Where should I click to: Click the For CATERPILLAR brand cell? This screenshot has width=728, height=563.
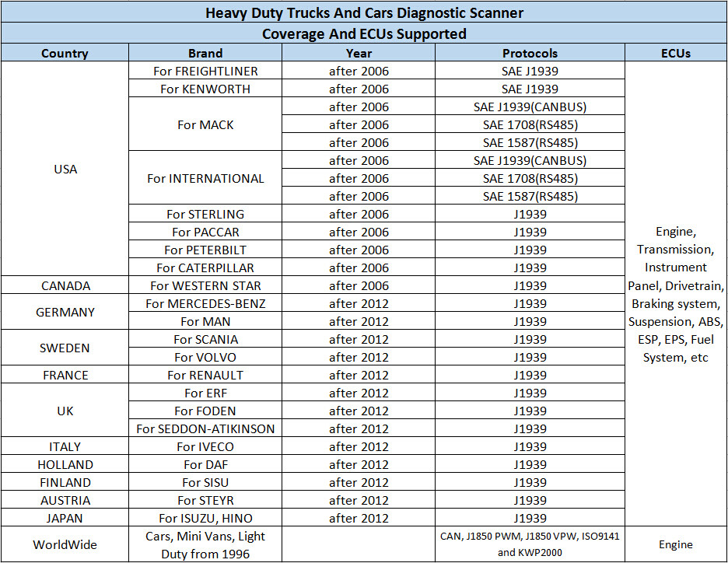[205, 268]
